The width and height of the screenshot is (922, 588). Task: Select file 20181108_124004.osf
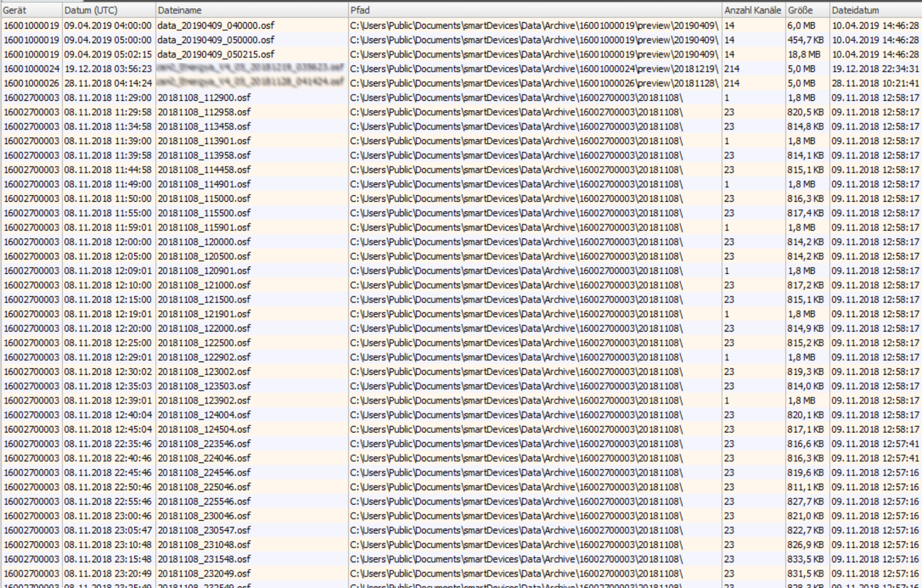[x=204, y=415]
